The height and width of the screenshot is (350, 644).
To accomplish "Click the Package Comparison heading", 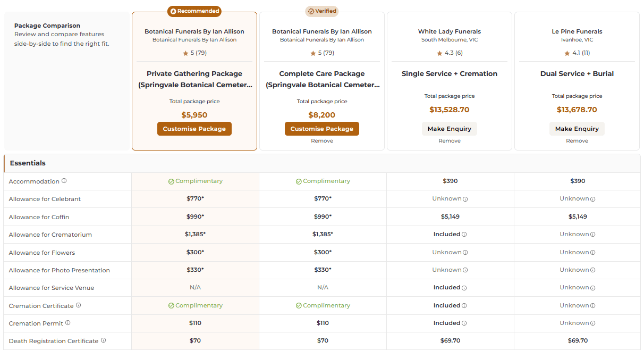I will pyautogui.click(x=47, y=26).
